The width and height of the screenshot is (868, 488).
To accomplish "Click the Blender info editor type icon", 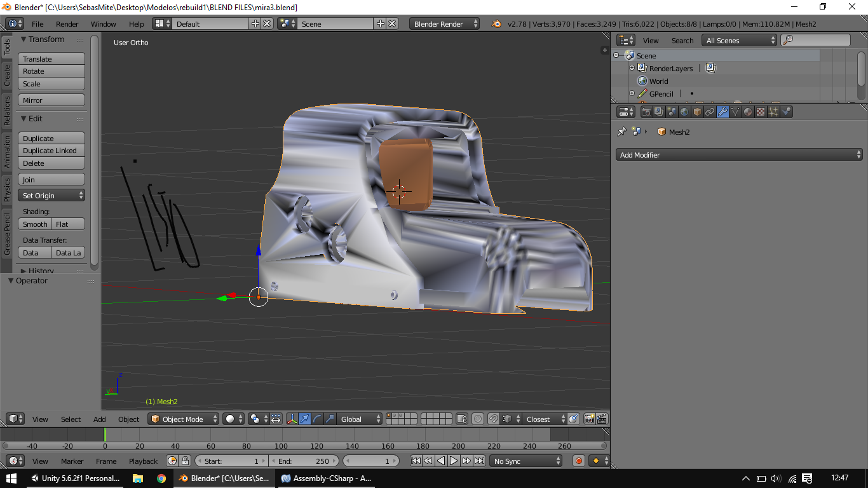I will [x=15, y=24].
